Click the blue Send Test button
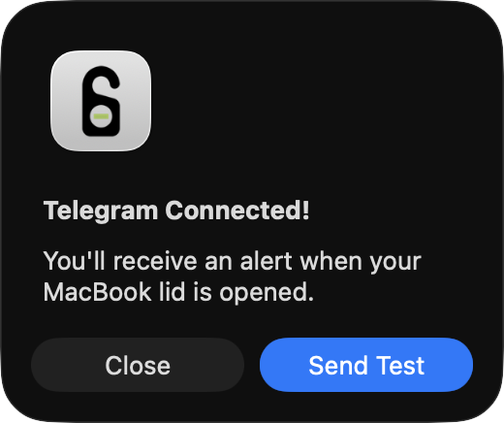This screenshot has width=504, height=423. click(x=366, y=365)
